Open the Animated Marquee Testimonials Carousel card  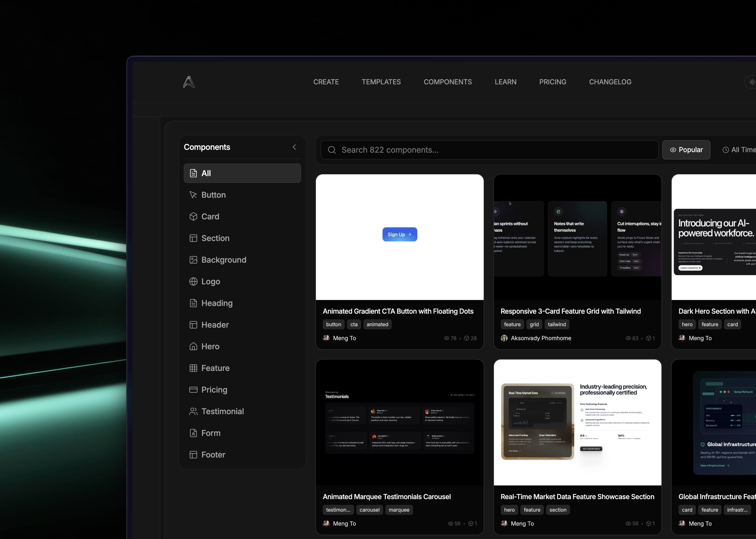point(399,422)
